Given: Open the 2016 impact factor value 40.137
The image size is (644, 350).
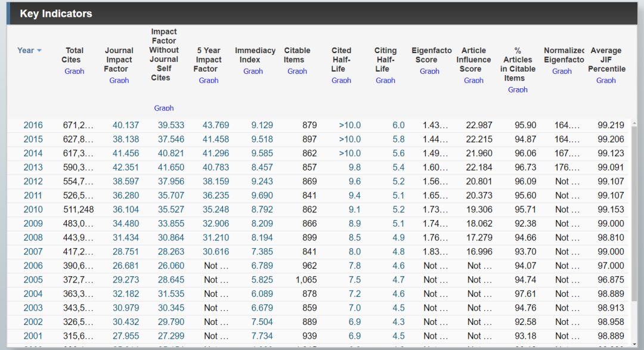Looking at the screenshot, I should click(126, 125).
